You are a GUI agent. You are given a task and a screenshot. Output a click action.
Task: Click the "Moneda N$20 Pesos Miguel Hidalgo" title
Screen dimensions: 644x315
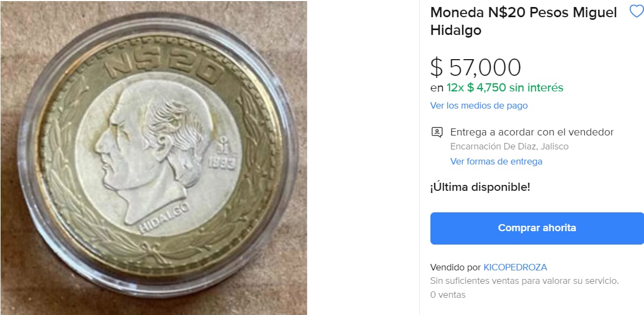(523, 22)
